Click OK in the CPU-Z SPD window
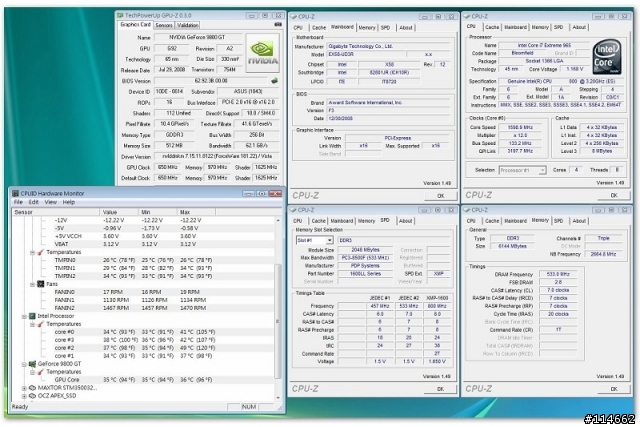Screen dimensions: 640x427 (x=440, y=389)
